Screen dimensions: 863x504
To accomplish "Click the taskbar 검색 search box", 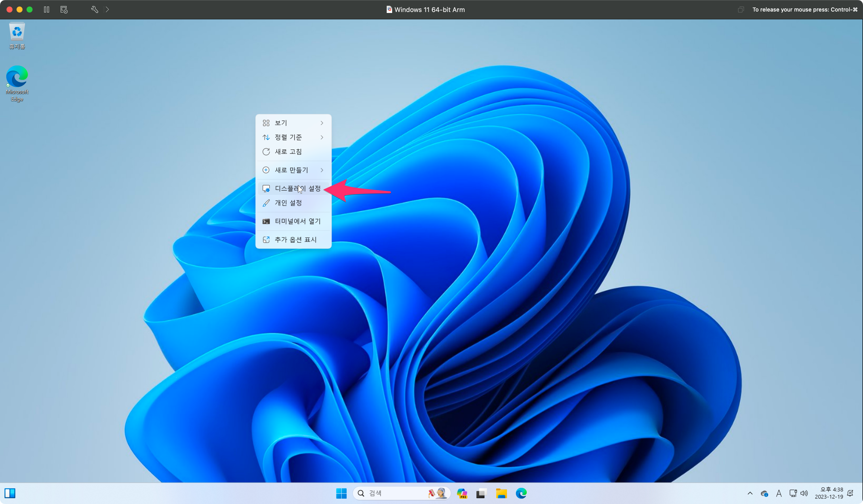I will 394,493.
